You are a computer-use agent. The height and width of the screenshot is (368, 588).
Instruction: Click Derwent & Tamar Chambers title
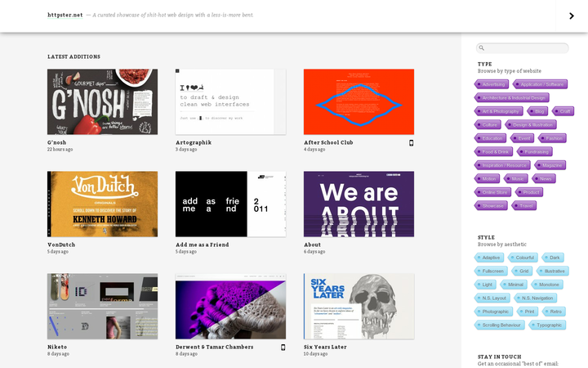(215, 347)
